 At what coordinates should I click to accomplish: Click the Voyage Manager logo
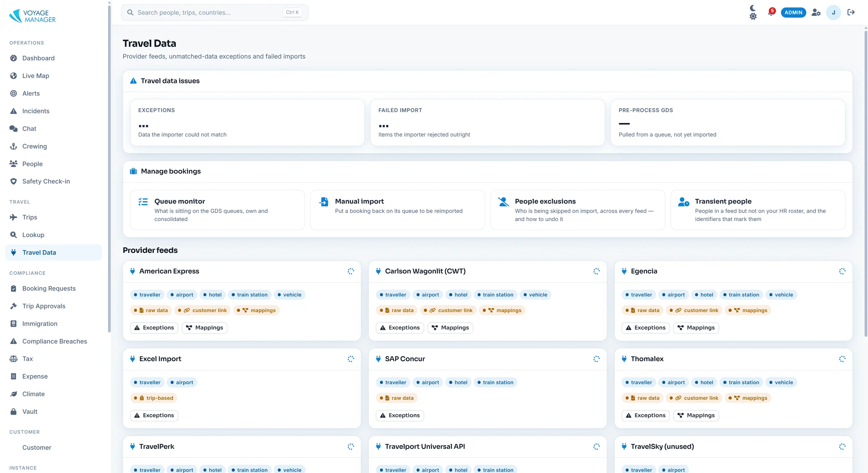point(33,16)
